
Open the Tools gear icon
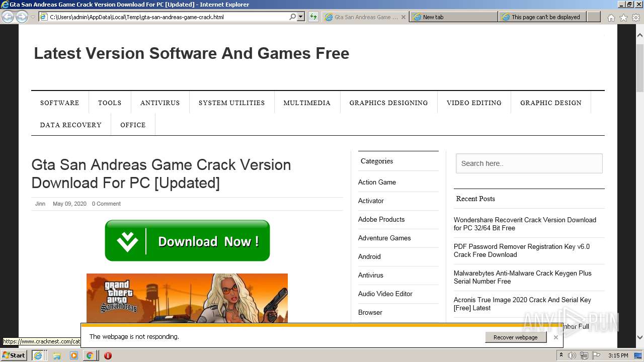point(636,18)
